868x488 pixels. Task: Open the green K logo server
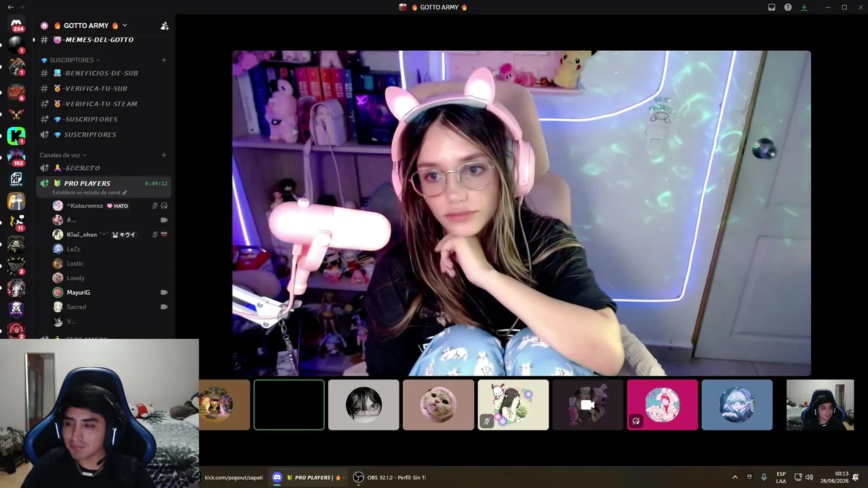(x=16, y=136)
